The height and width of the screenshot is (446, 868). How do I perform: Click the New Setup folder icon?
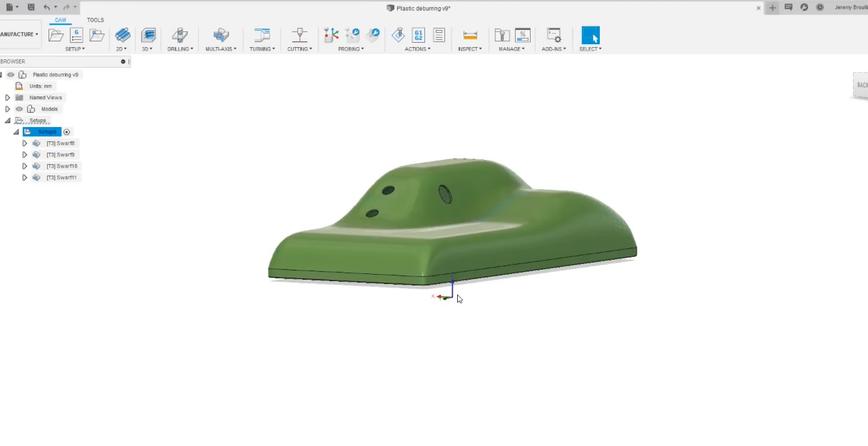tap(56, 35)
